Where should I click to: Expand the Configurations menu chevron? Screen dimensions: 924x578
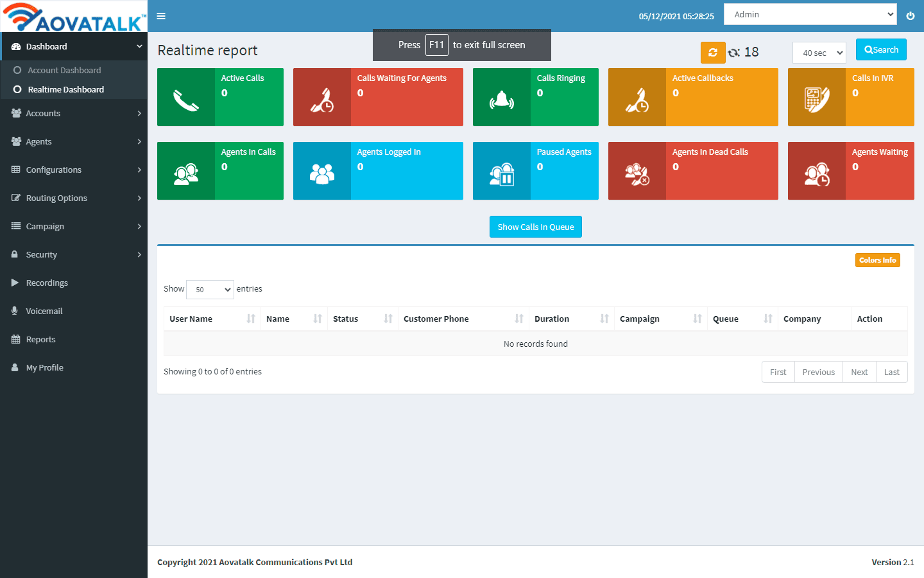click(139, 170)
